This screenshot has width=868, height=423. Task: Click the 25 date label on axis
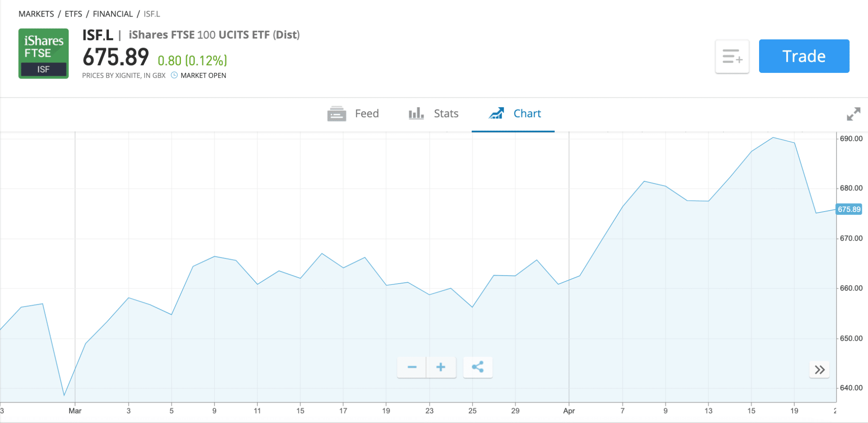pyautogui.click(x=472, y=411)
